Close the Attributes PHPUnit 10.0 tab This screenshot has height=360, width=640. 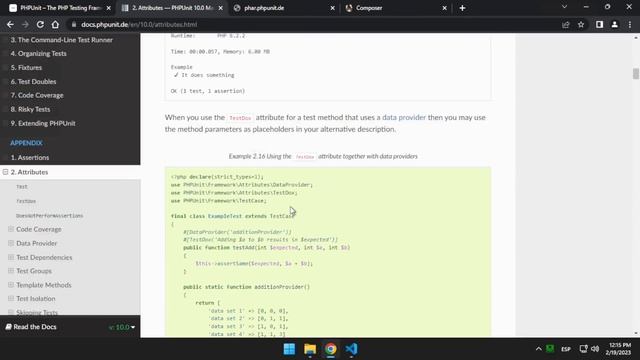pyautogui.click(x=220, y=8)
